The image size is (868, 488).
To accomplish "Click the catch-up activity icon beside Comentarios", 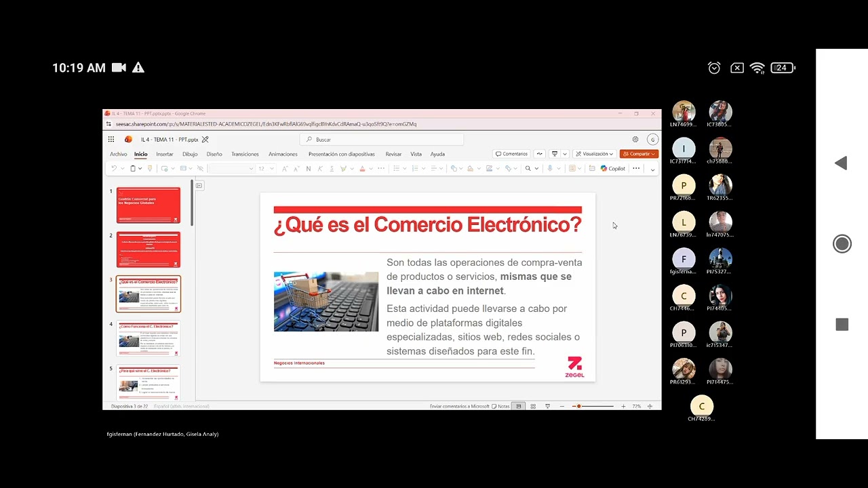I will [540, 154].
